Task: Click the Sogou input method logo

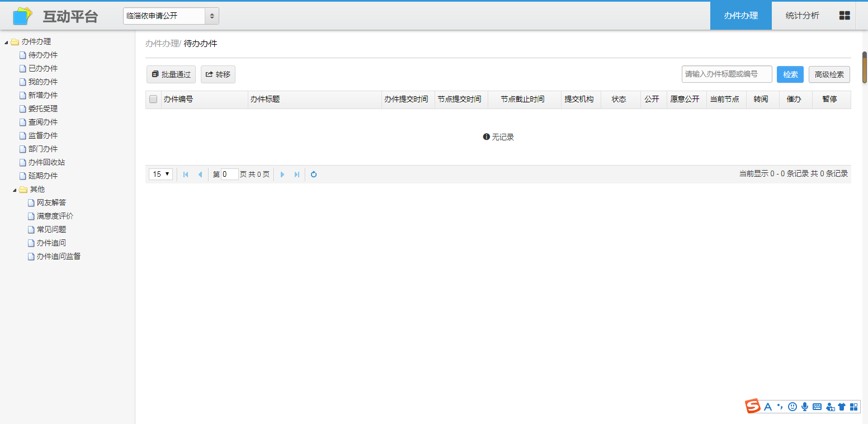Action: (753, 407)
